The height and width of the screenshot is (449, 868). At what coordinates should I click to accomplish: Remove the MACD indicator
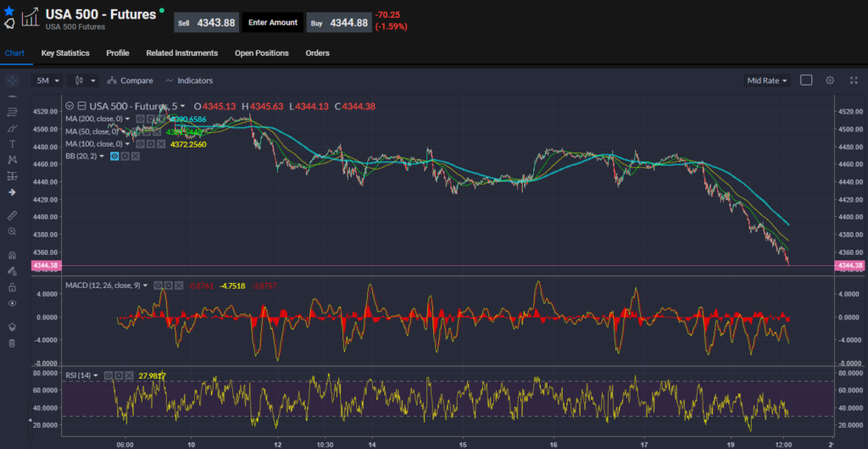[179, 285]
